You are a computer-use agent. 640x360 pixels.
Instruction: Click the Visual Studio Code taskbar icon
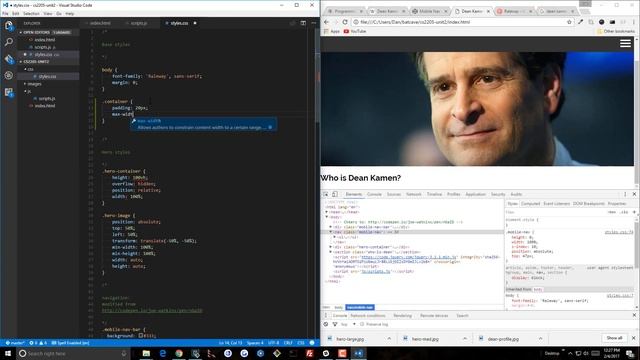pyautogui.click(x=358, y=353)
